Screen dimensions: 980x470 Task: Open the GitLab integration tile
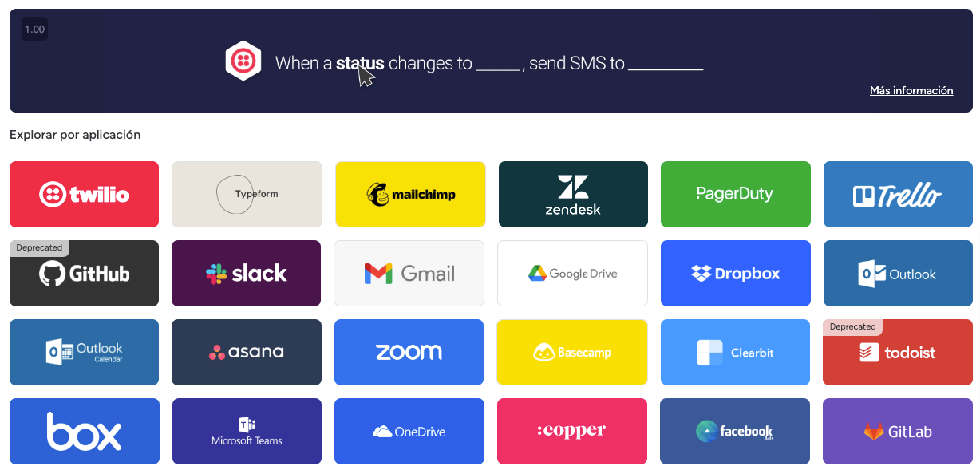[898, 431]
